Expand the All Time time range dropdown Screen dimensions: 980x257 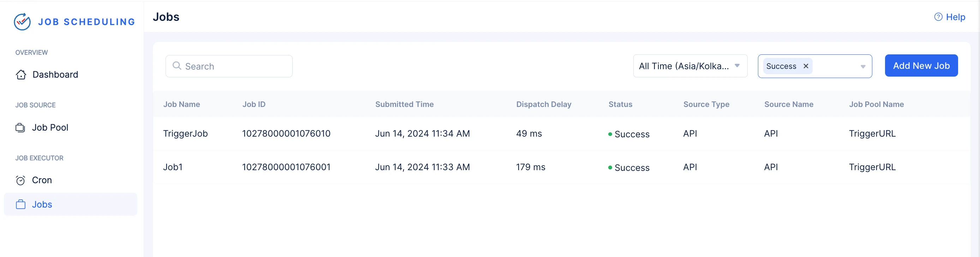pos(690,66)
